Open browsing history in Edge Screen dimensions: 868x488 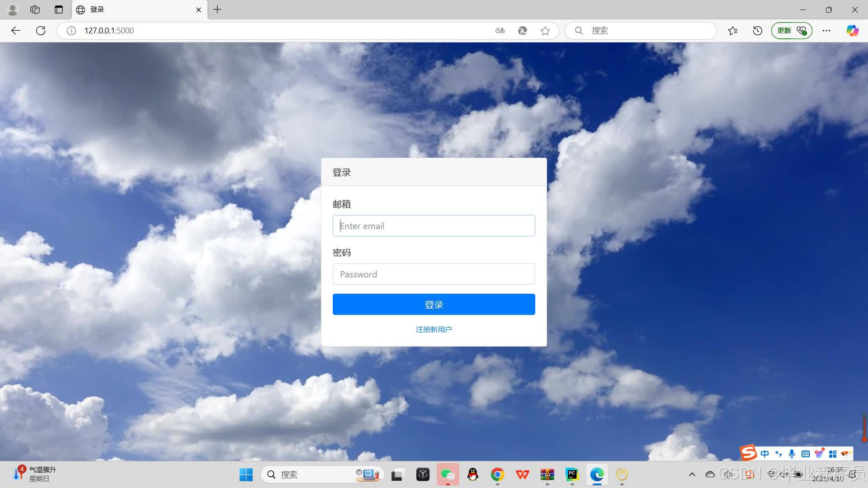757,30
